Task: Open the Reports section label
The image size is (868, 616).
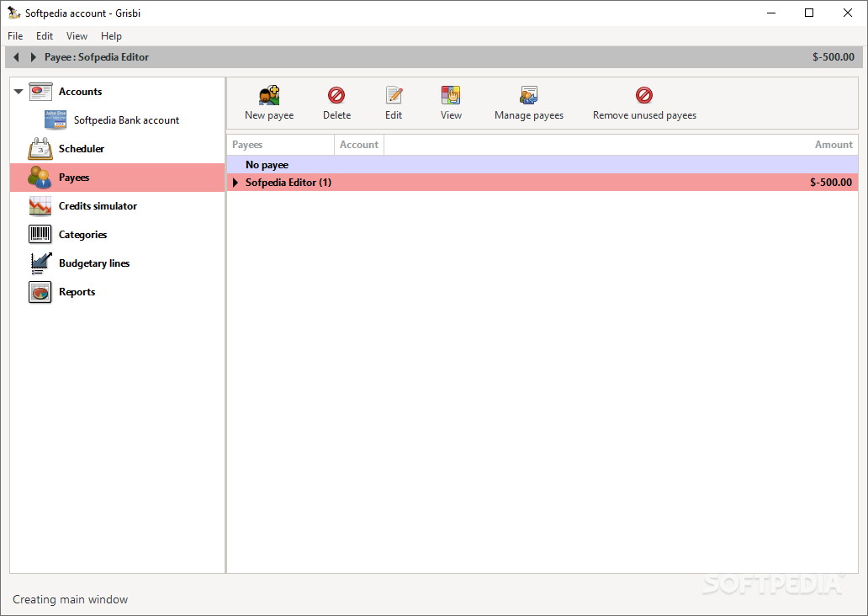Action: pyautogui.click(x=77, y=292)
